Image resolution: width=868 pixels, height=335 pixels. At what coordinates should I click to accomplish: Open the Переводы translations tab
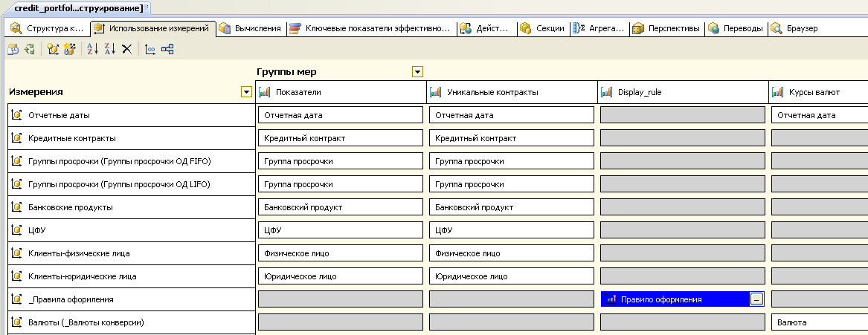(736, 28)
